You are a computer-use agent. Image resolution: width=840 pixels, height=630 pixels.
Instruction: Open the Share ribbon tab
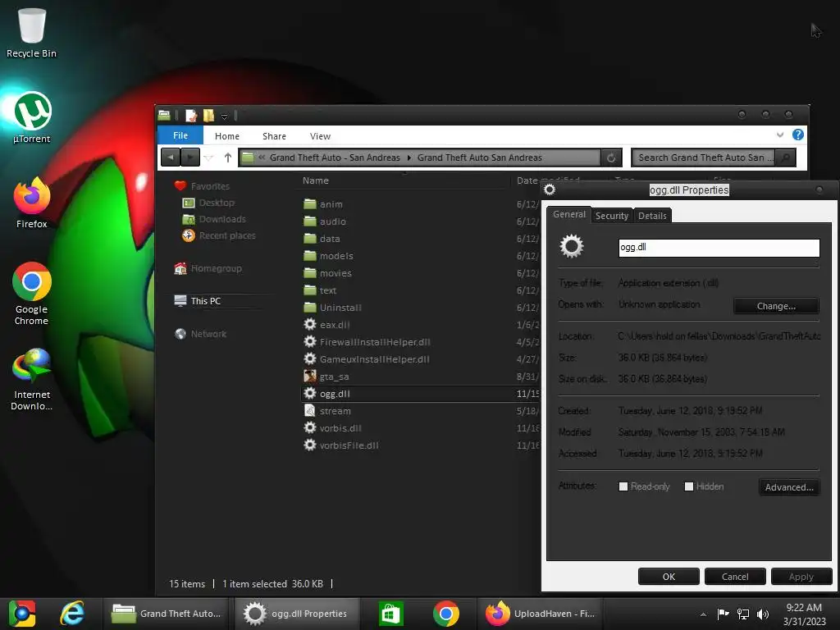pyautogui.click(x=274, y=136)
